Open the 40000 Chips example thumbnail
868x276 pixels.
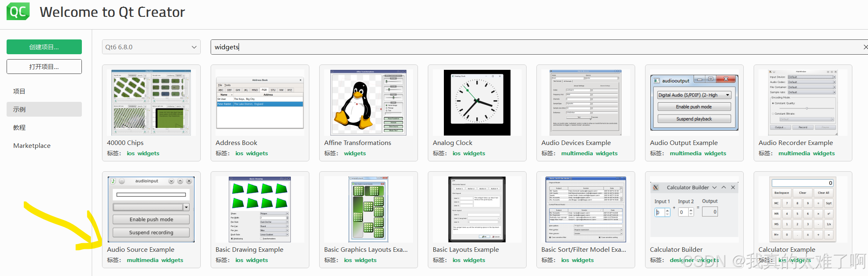pos(151,103)
